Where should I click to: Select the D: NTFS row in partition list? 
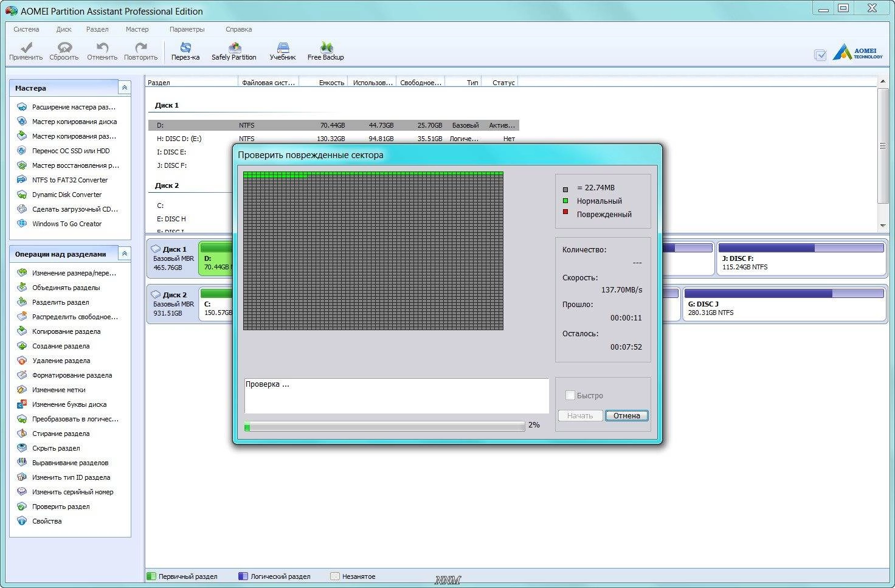[334, 125]
